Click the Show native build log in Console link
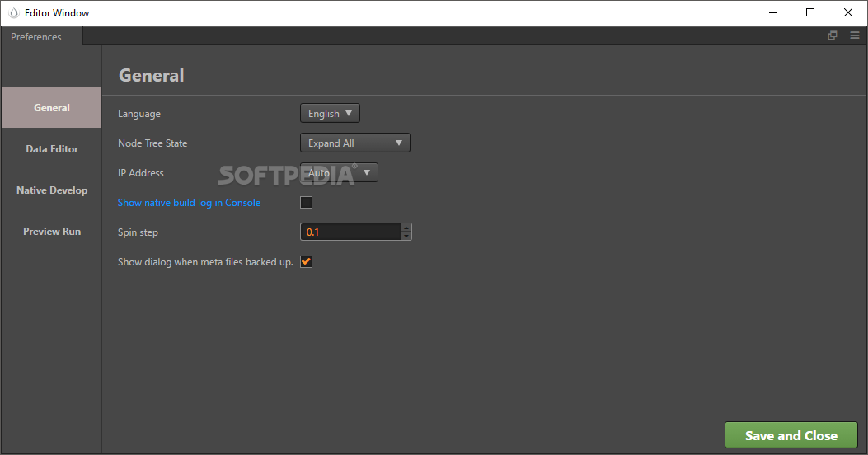The height and width of the screenshot is (455, 868). tap(189, 203)
